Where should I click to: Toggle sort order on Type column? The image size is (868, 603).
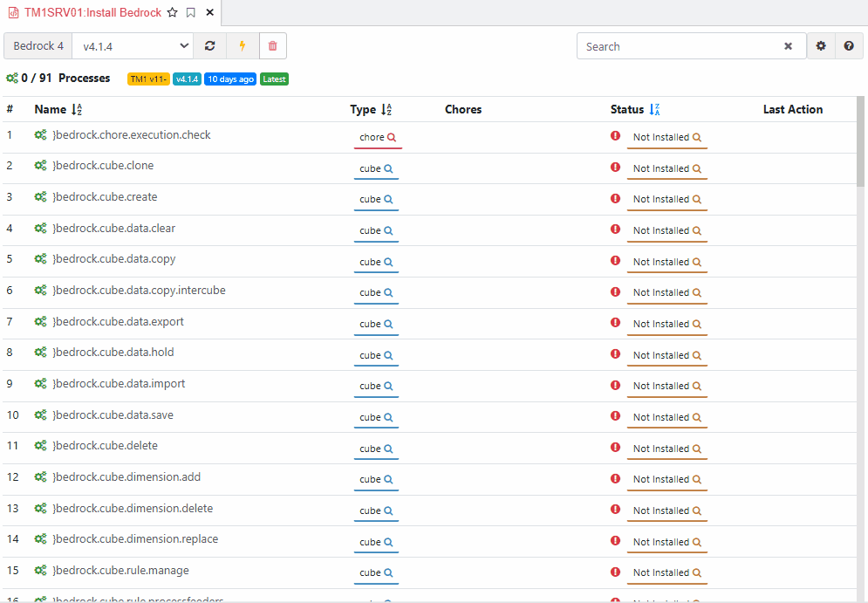pos(386,110)
